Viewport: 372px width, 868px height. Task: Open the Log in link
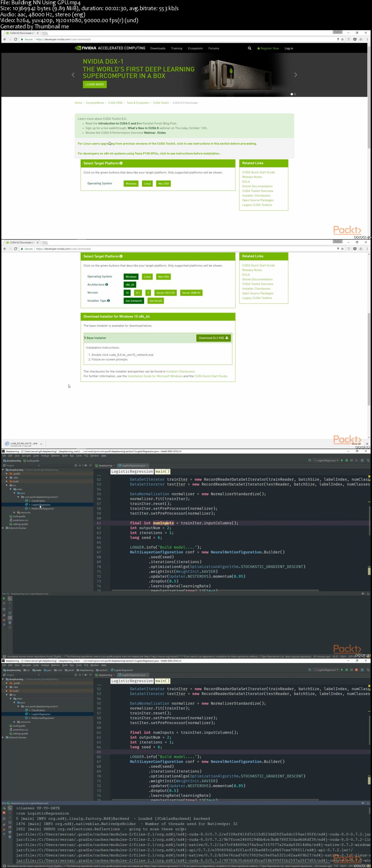point(289,48)
